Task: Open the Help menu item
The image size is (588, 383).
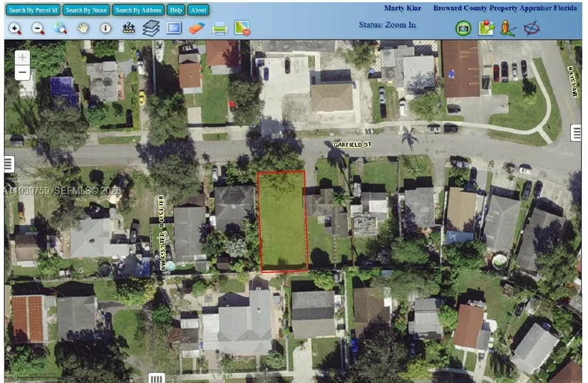Action: tap(176, 10)
